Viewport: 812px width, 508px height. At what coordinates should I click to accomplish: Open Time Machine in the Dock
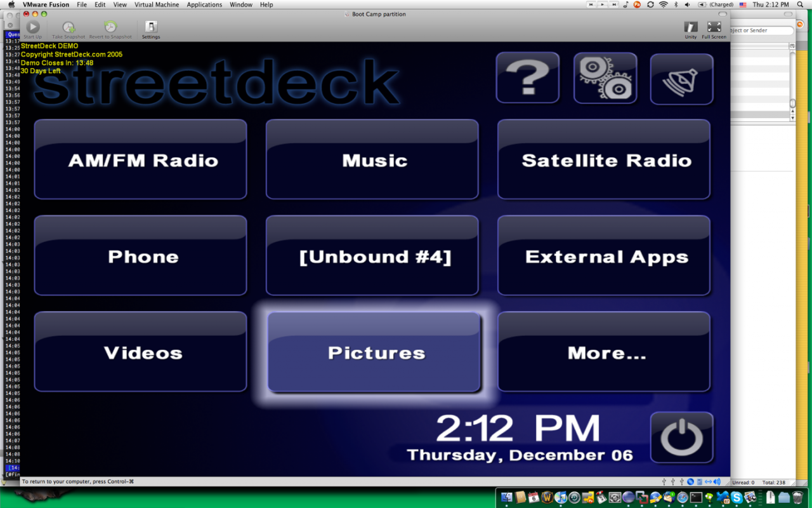[575, 497]
